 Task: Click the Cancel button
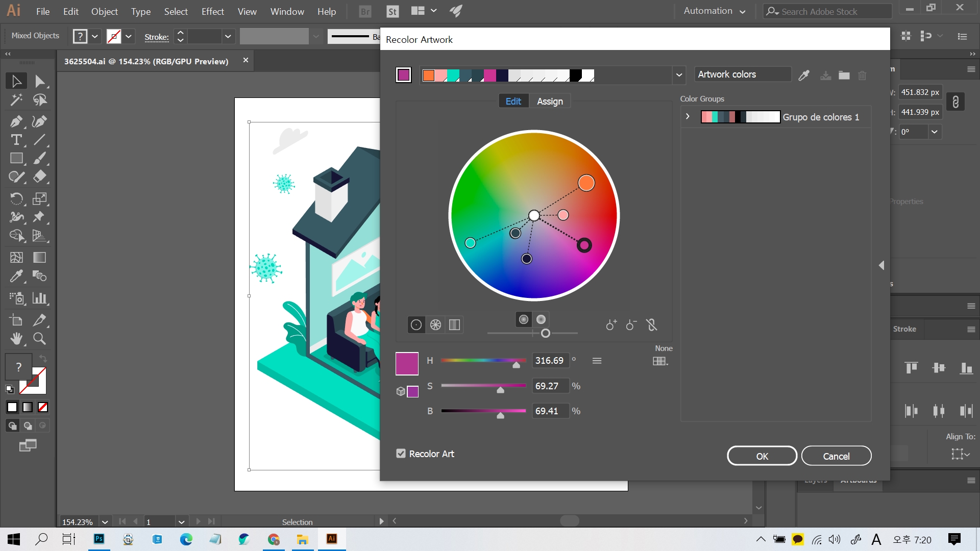pos(836,456)
